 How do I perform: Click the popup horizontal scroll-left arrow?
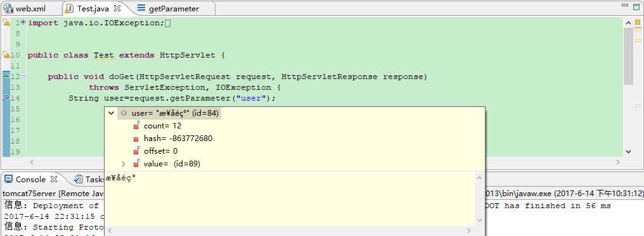[x=109, y=231]
